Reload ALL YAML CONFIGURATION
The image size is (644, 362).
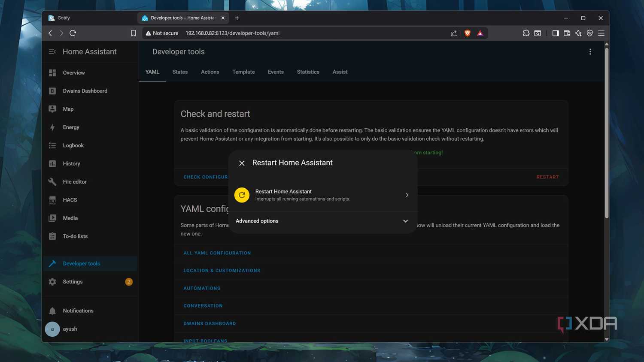point(217,253)
